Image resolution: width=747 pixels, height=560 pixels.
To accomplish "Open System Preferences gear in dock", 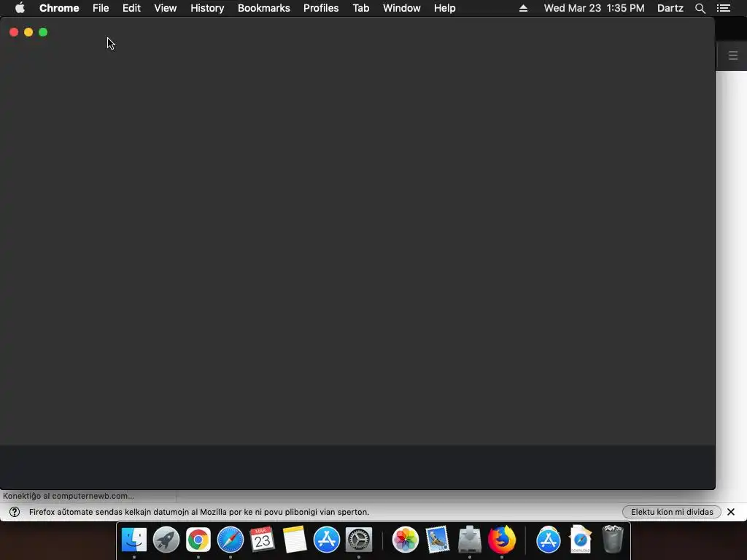I will (358, 540).
